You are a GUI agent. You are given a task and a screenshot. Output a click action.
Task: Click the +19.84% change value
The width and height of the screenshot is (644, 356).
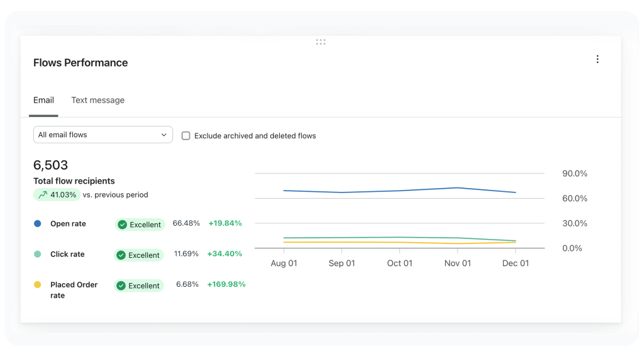click(x=225, y=223)
